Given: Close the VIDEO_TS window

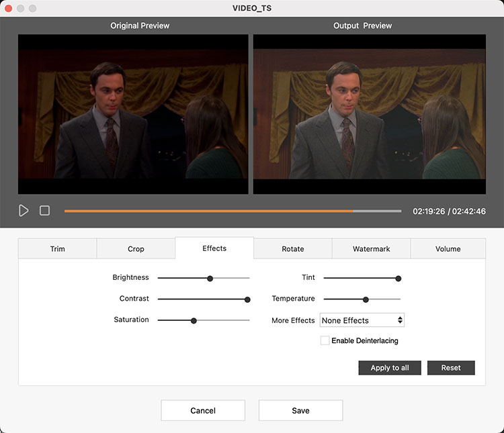Looking at the screenshot, I should click(9, 8).
